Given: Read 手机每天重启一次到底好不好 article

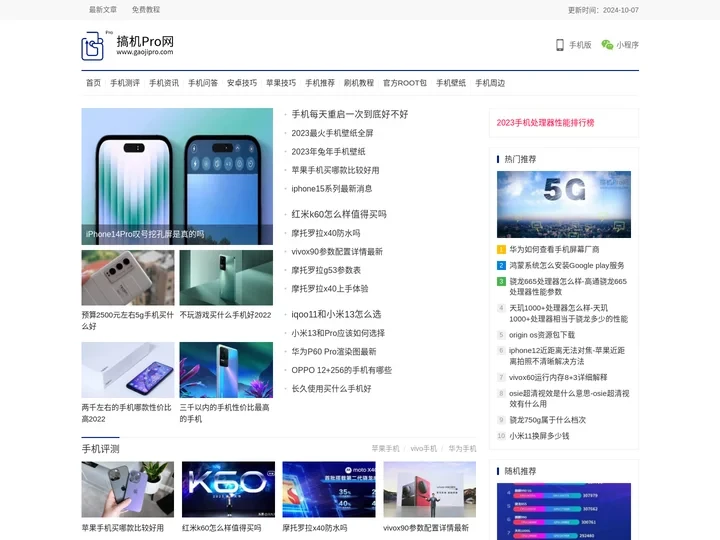Looking at the screenshot, I should (x=350, y=114).
